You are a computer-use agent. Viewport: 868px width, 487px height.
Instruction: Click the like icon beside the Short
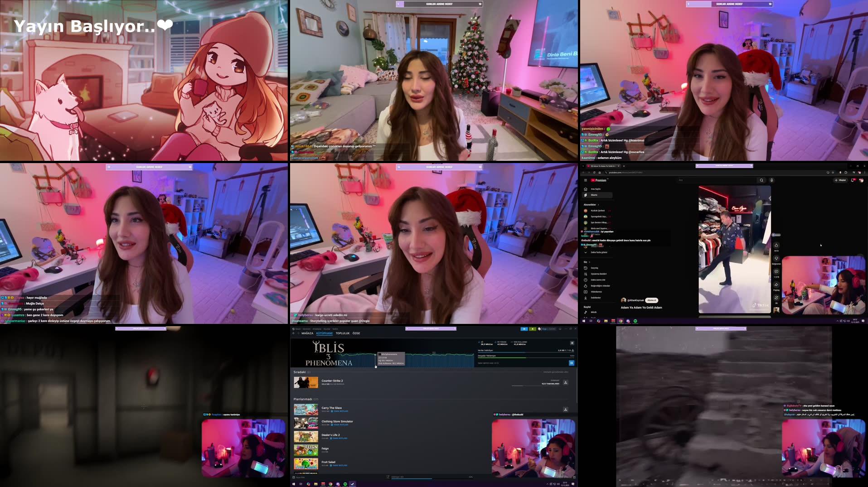776,245
